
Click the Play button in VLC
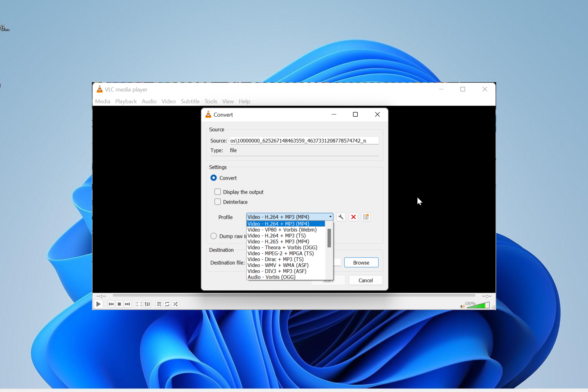coord(98,304)
